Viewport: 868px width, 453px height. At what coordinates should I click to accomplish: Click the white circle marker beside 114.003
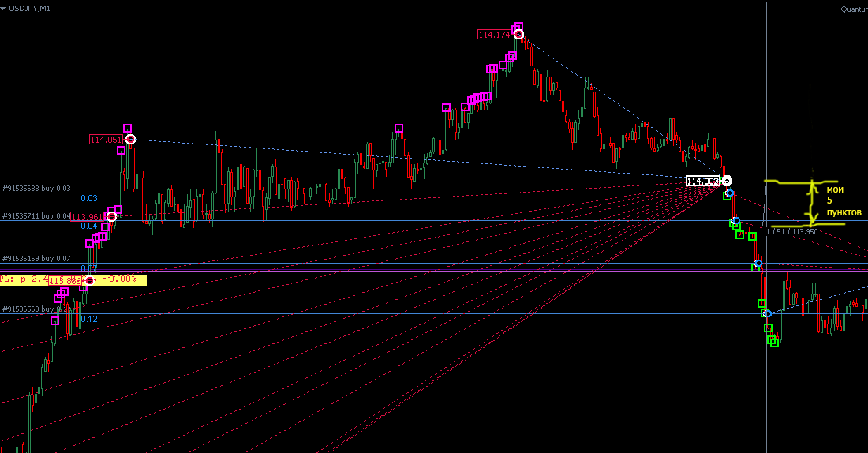[727, 181]
